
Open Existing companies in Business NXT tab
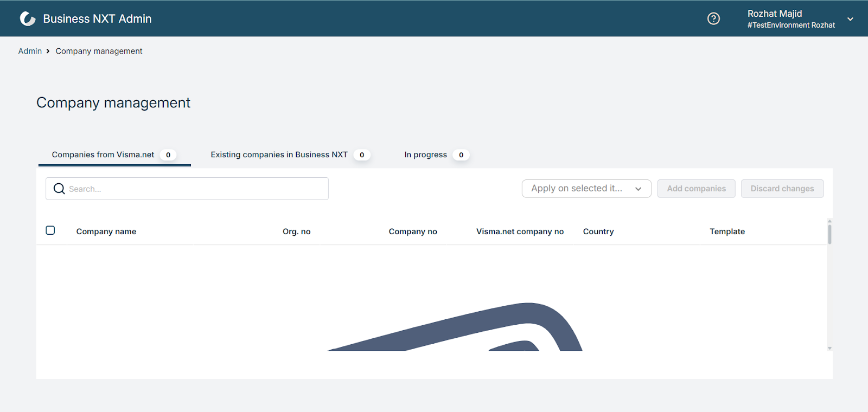pyautogui.click(x=290, y=155)
